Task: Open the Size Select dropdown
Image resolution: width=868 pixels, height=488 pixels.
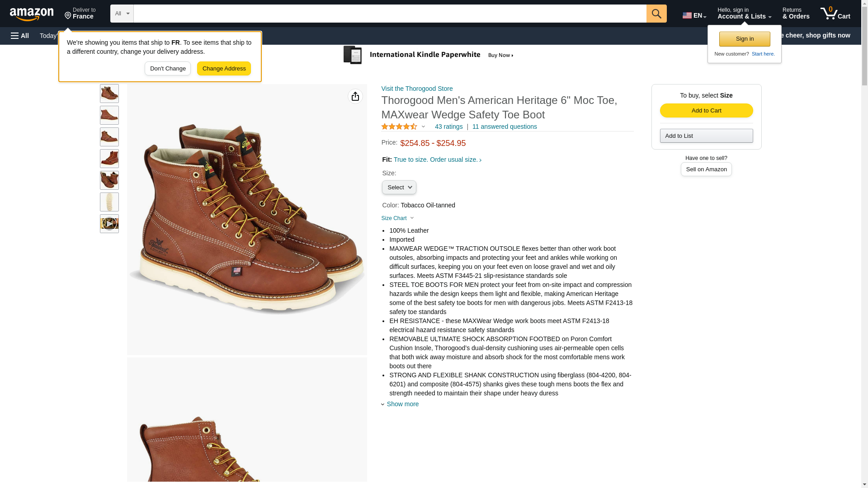Action: [399, 187]
